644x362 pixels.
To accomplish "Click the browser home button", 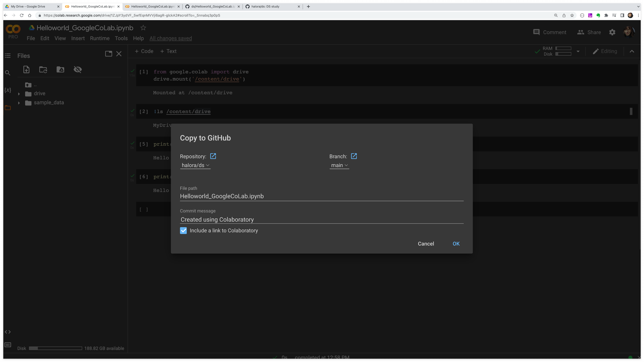I will (x=30, y=15).
